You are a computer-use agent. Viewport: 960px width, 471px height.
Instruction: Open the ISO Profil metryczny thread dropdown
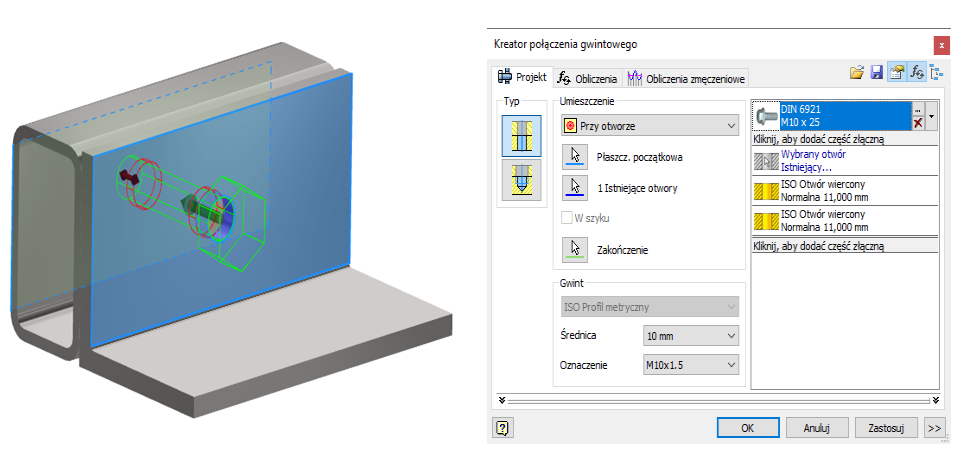(x=650, y=306)
